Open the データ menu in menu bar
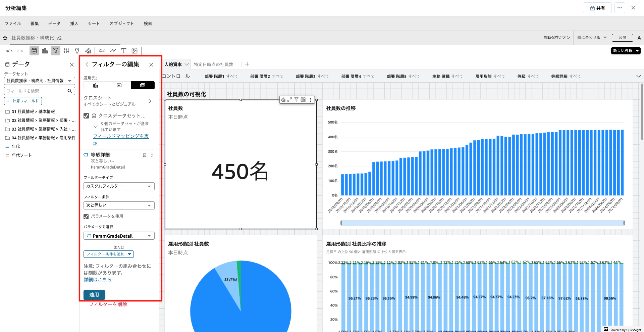This screenshot has width=644, height=332. pos(54,23)
